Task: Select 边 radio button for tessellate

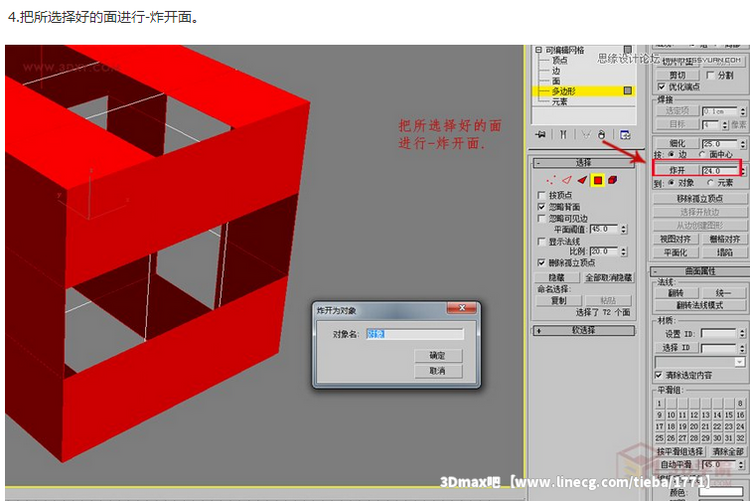Action: click(x=671, y=154)
